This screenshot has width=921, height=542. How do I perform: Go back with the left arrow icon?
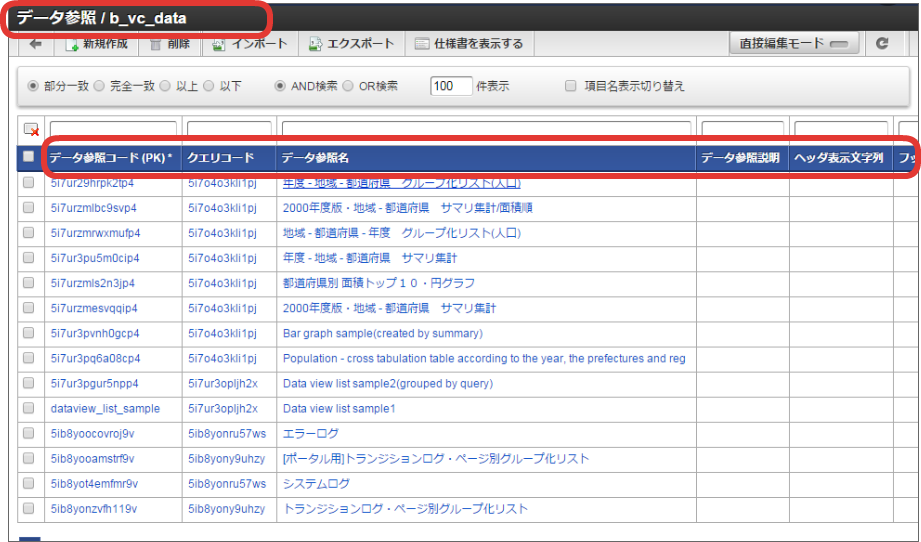pos(35,43)
